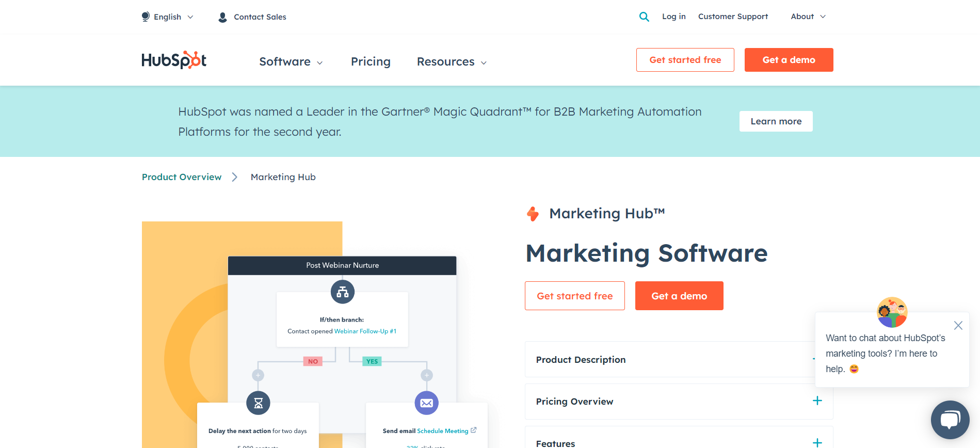Open Customer Support

(x=733, y=17)
